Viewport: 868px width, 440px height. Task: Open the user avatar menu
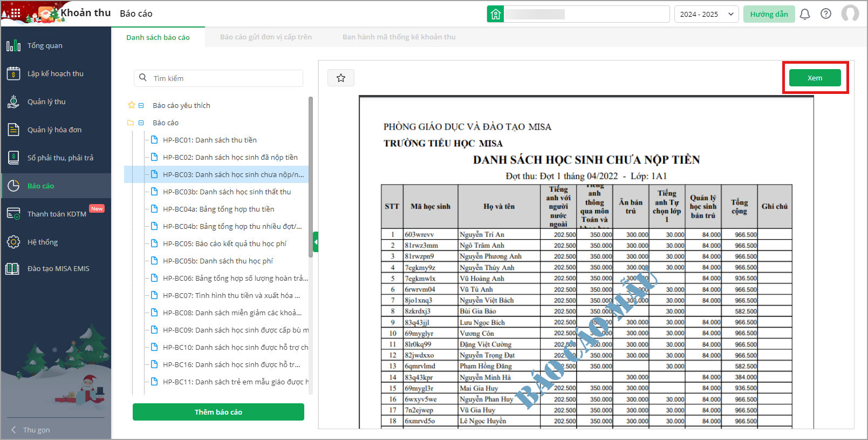(850, 13)
